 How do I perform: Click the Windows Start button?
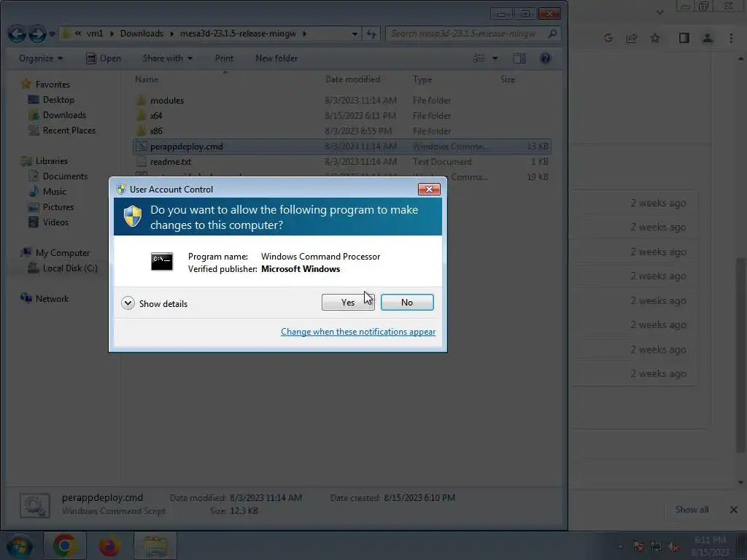19,545
